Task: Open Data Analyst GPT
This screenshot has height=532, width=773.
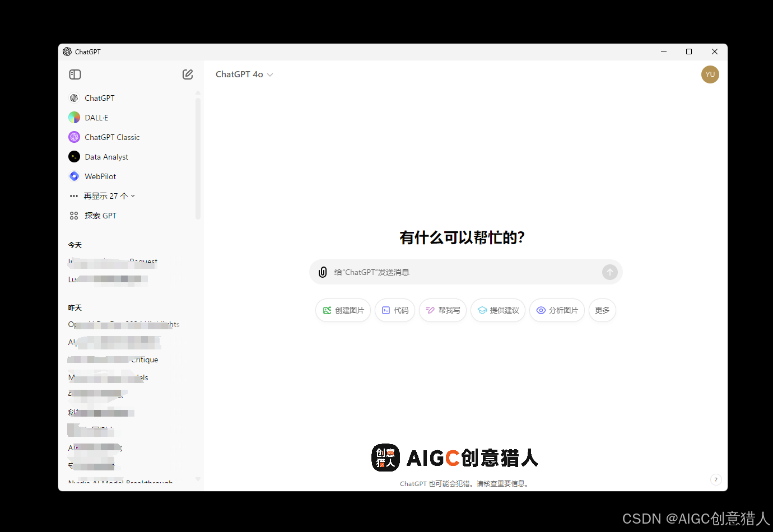Action: click(x=106, y=157)
